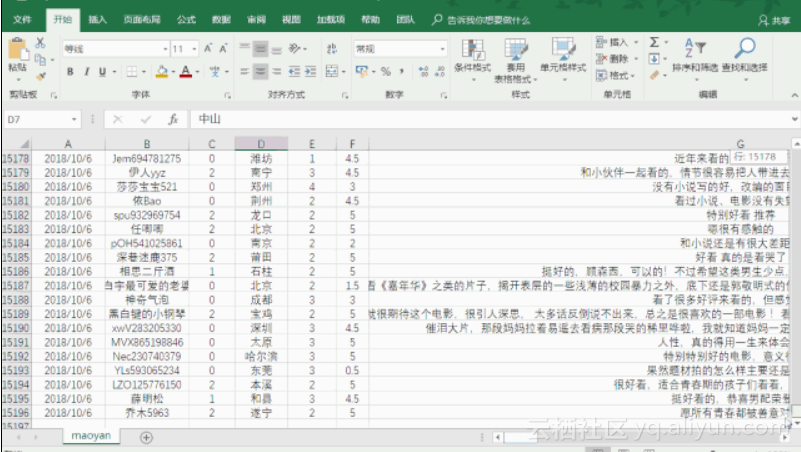Open the Format as Table gallery
This screenshot has height=452, width=801.
point(516,60)
